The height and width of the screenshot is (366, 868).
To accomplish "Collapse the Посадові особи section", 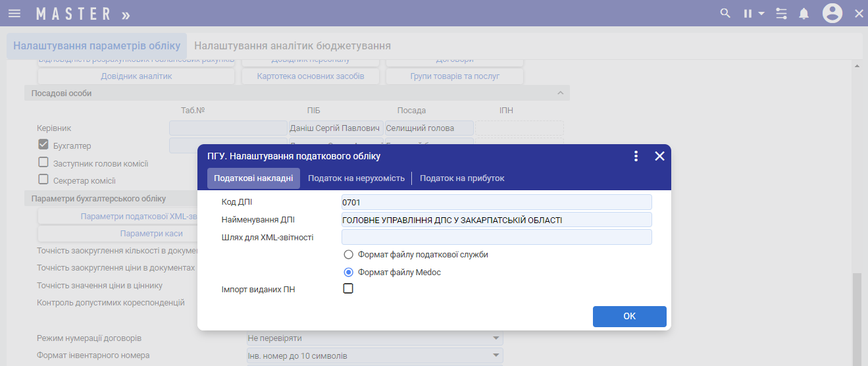I will [561, 93].
